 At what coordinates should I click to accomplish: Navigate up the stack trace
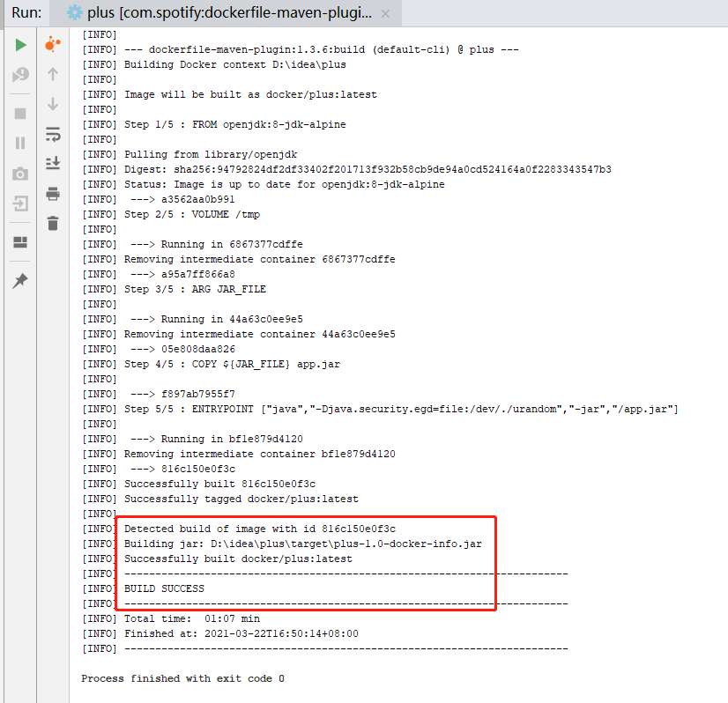pyautogui.click(x=53, y=76)
